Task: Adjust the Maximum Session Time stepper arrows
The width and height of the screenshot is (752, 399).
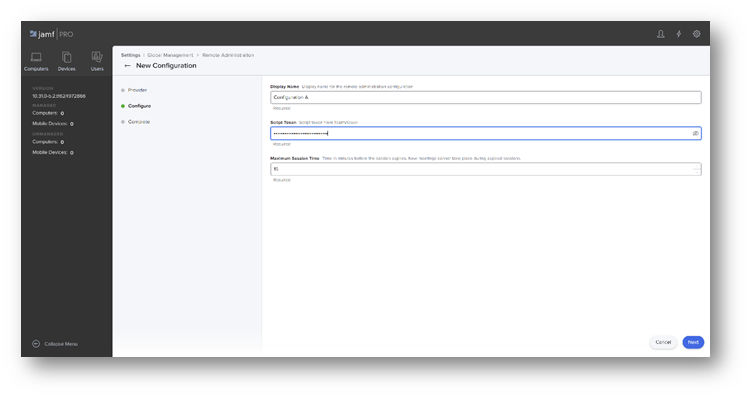Action: 697,169
